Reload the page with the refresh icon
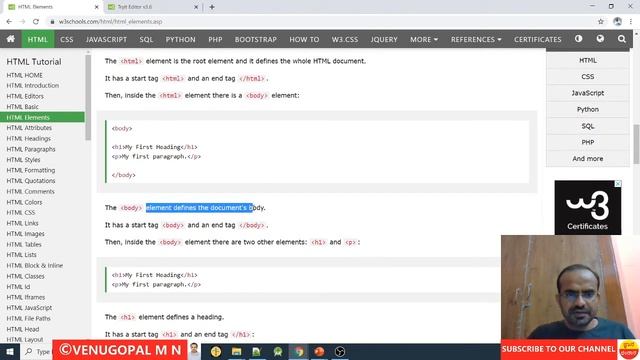640x360 pixels. pyautogui.click(x=36, y=22)
